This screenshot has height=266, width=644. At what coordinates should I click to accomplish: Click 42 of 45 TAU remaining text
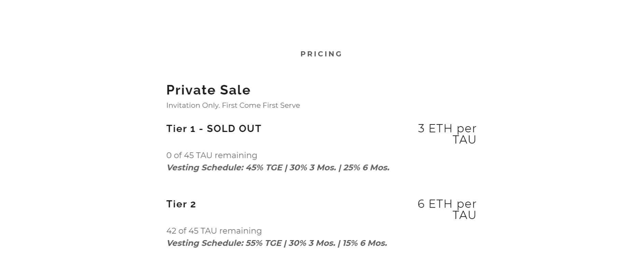(x=214, y=231)
